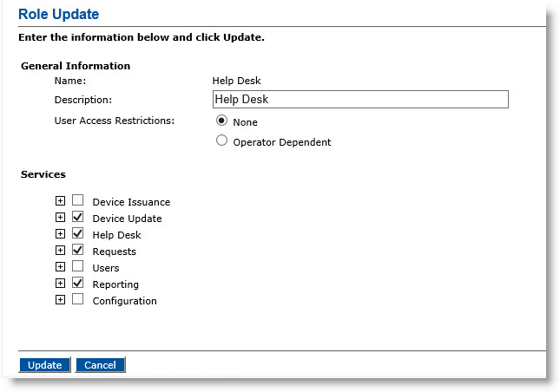Uncheck the Device Update checkbox
Viewport: 560px width, 392px height.
[x=78, y=217]
